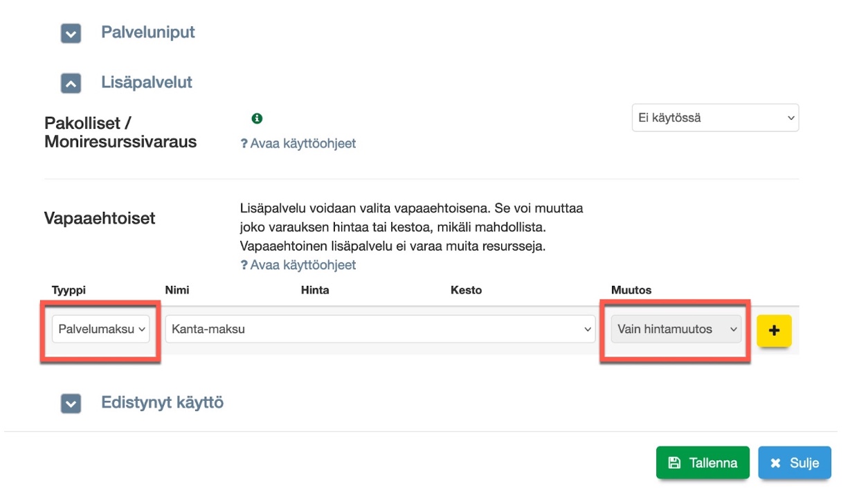Click the green info icon

[257, 118]
